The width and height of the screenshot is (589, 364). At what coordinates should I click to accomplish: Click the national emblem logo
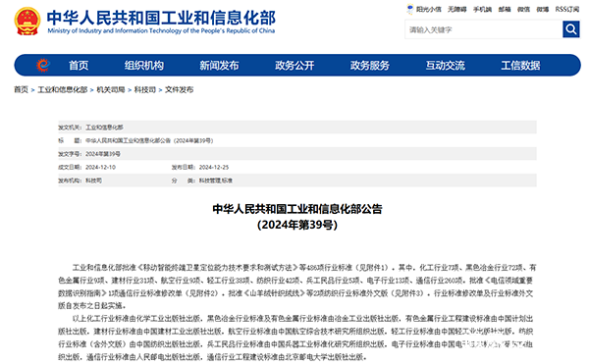(x=27, y=22)
